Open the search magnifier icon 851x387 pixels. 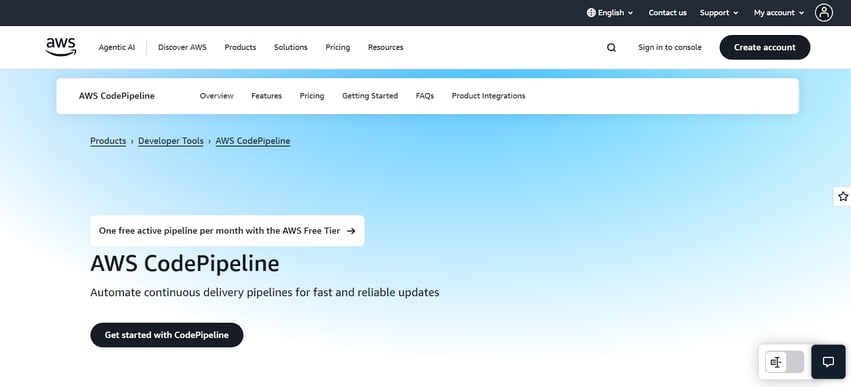point(611,48)
